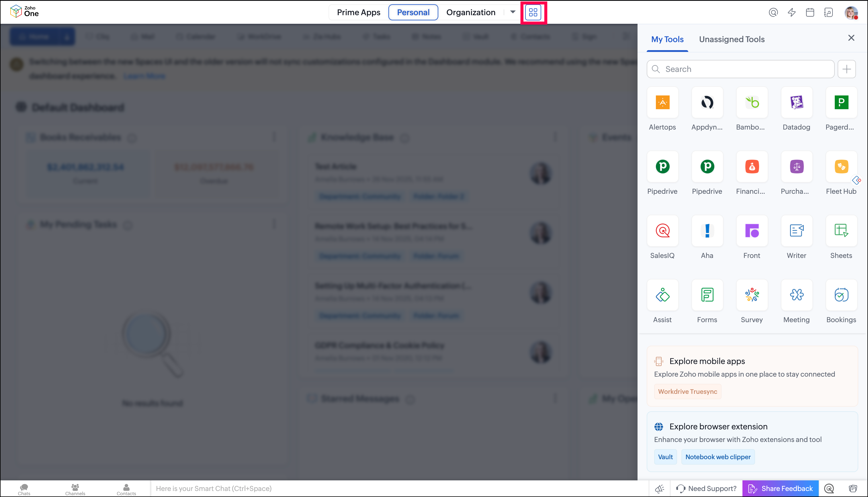Viewport: 868px width, 497px height.
Task: Open the SalesIQ app
Action: tap(662, 231)
